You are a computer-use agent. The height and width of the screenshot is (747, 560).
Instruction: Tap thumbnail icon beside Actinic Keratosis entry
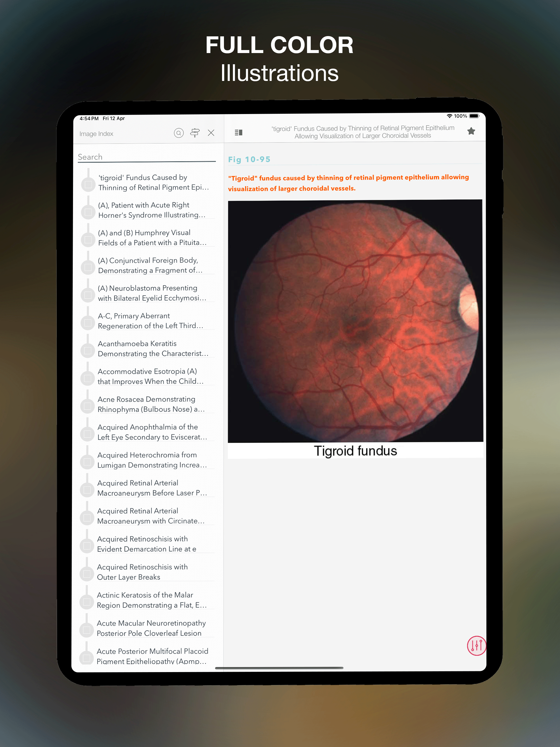tap(86, 602)
